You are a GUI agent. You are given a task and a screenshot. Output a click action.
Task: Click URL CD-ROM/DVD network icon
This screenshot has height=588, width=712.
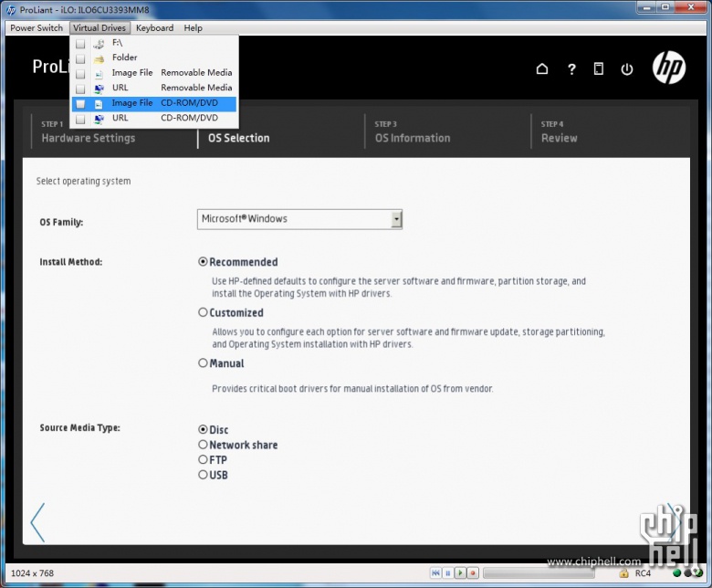(x=99, y=119)
